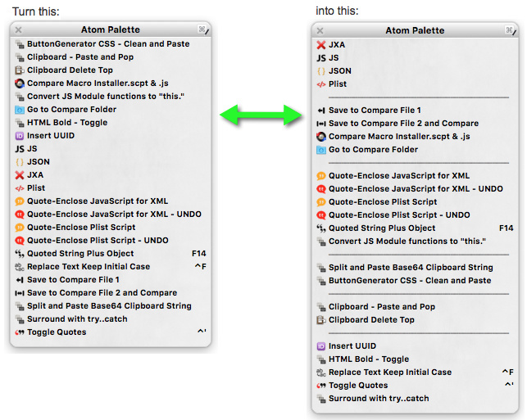Click the JXA red X icon in left palette
This screenshot has height=420, width=527.
point(20,175)
